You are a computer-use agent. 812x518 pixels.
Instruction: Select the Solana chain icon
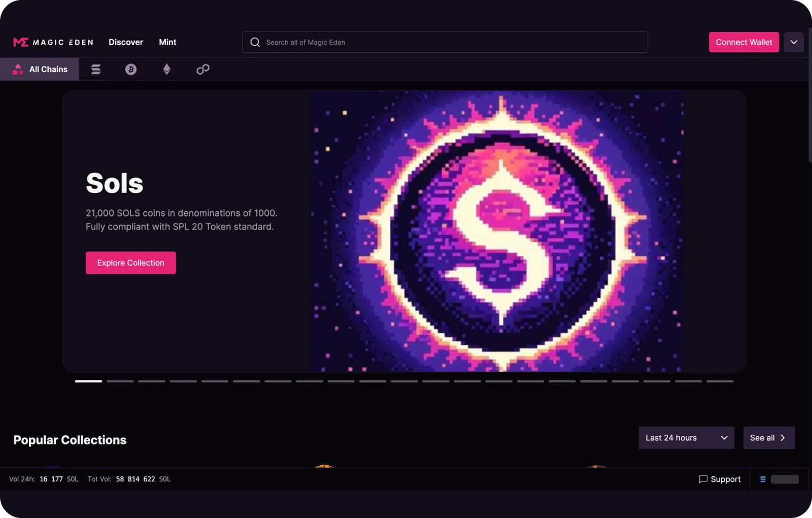coord(96,69)
